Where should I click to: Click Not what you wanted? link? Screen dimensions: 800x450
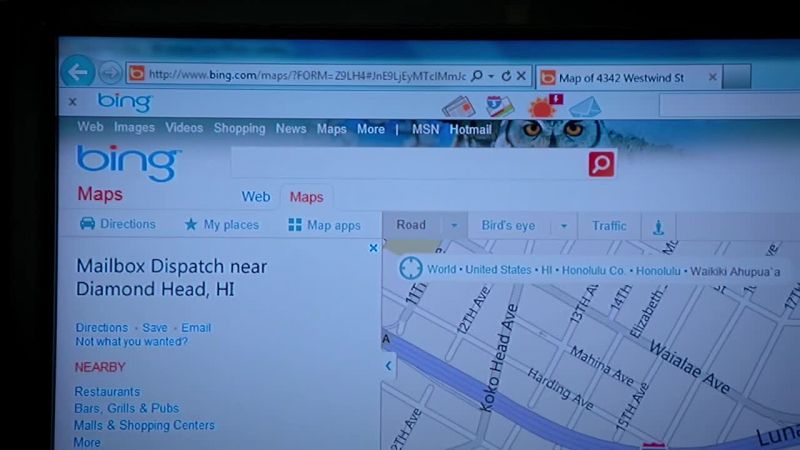click(132, 341)
